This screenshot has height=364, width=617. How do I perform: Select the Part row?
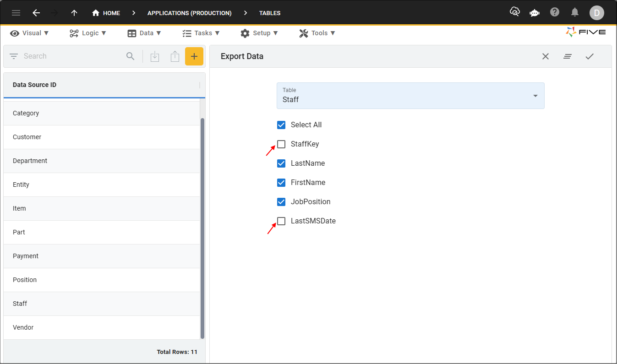tap(102, 232)
